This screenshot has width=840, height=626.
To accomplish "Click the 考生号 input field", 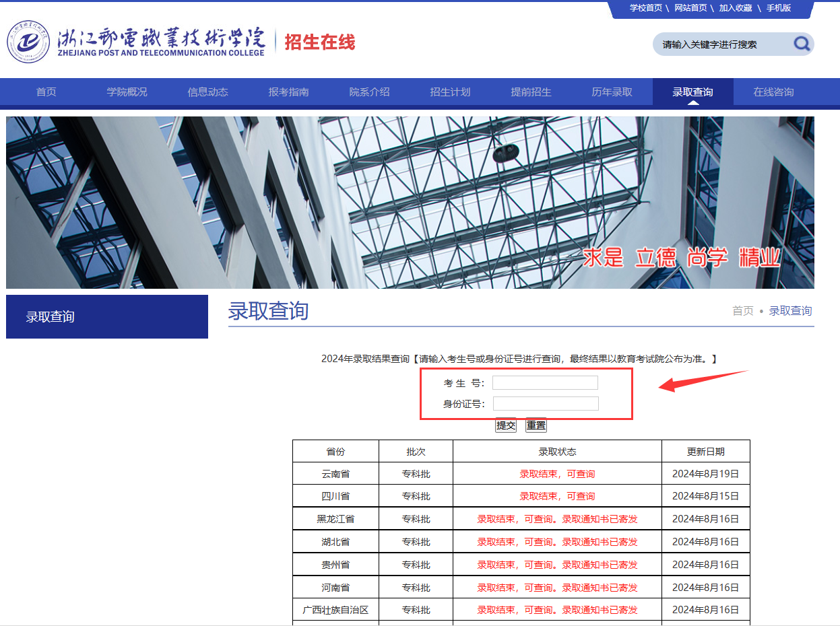I will (x=545, y=383).
